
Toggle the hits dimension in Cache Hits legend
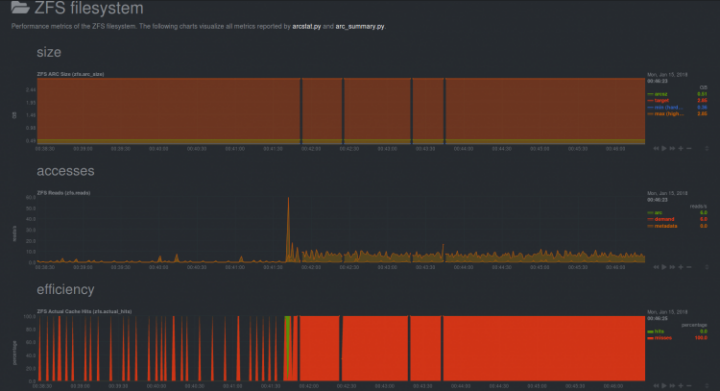tap(656, 331)
